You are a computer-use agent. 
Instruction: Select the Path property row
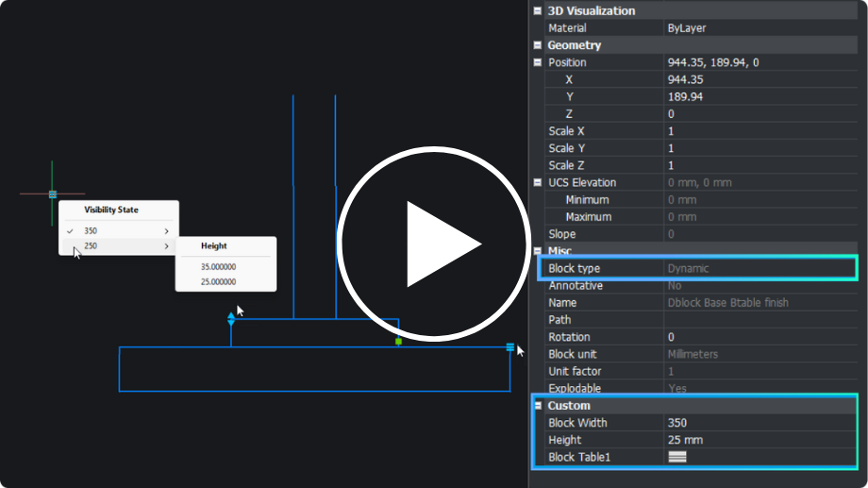tap(701, 320)
